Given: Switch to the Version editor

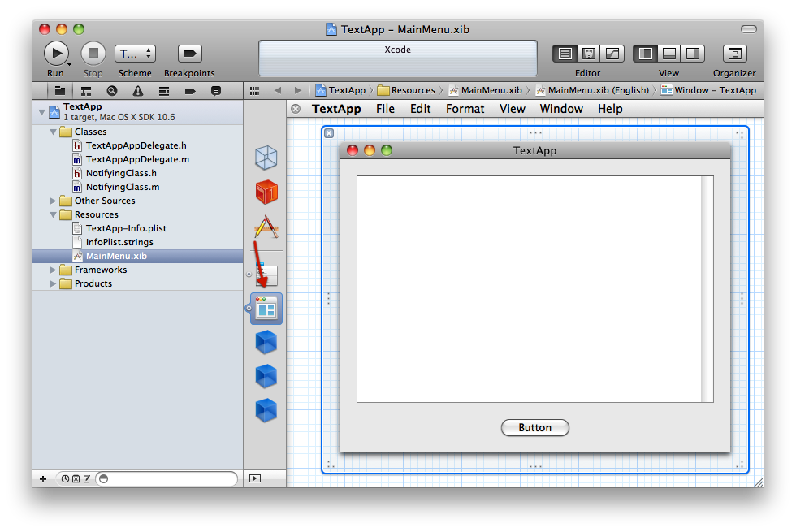Looking at the screenshot, I should [612, 54].
